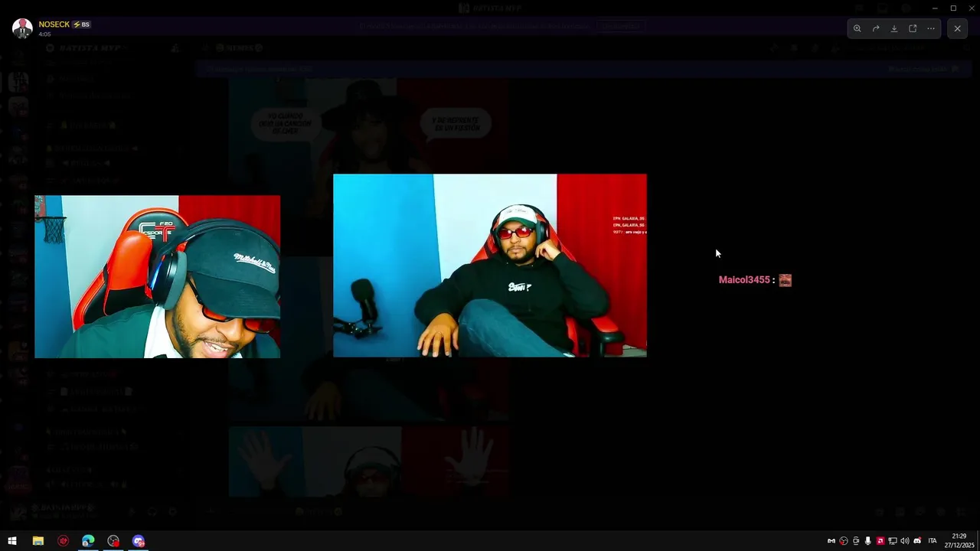This screenshot has width=980, height=551.
Task: Click the microphone tray icon
Action: point(868,541)
